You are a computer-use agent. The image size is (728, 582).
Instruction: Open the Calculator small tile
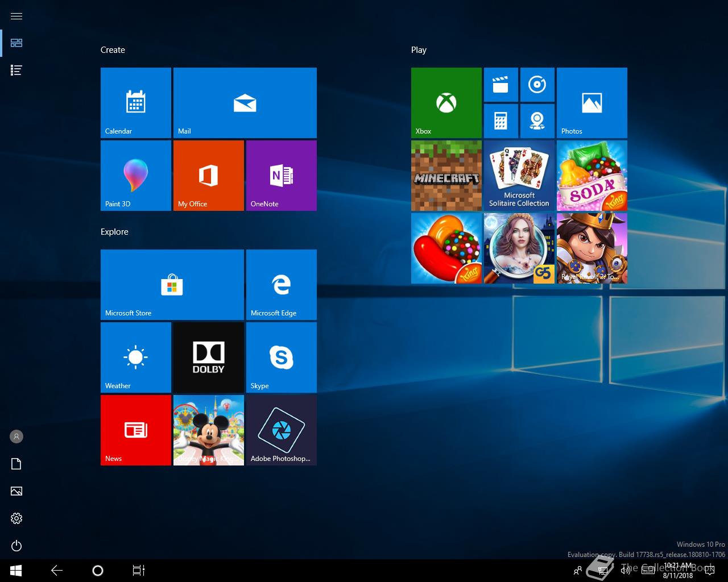coord(501,121)
